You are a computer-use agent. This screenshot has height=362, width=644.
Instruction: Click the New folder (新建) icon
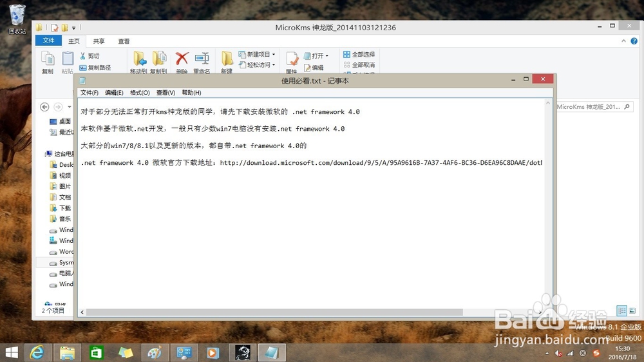pos(227,59)
